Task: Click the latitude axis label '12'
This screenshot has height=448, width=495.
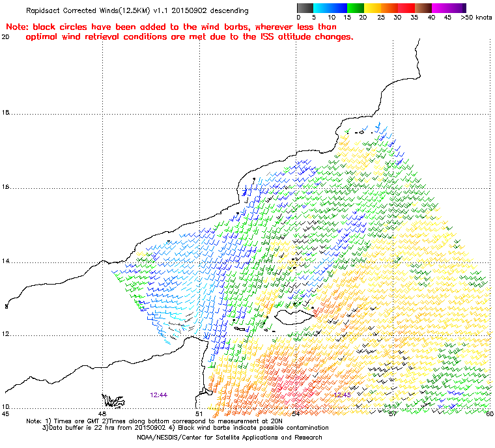Action: (5, 334)
